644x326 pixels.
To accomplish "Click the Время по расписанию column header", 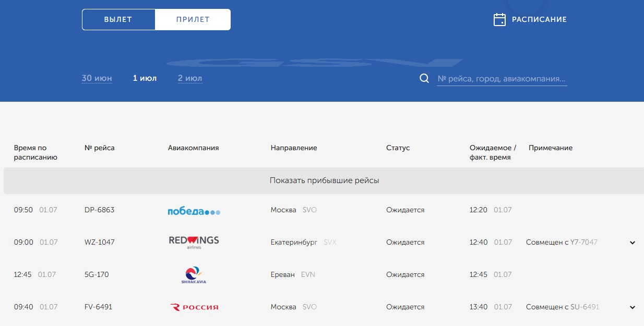I will (x=35, y=152).
